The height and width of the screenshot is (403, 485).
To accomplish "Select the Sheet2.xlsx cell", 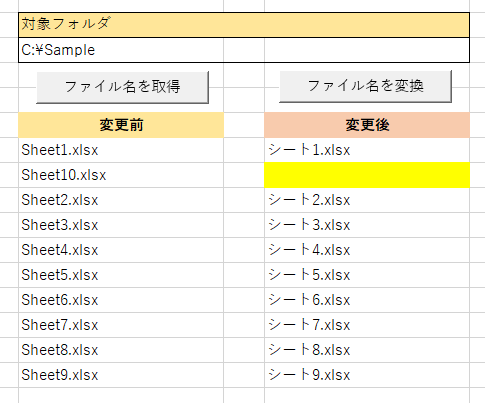I will 121,200.
